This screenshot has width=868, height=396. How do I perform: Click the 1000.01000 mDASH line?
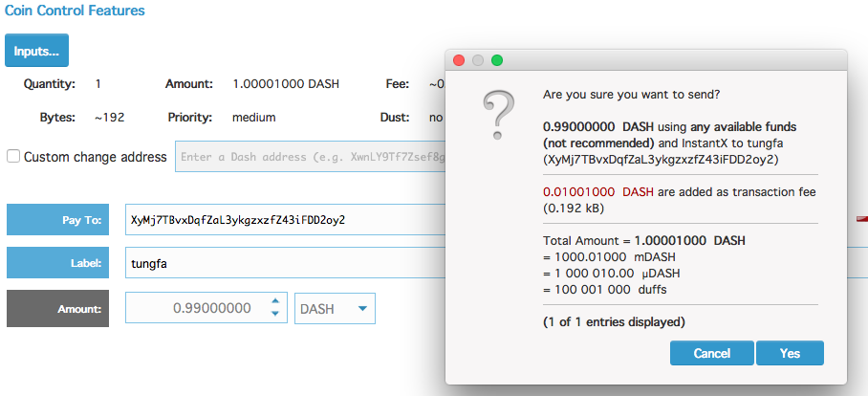tap(609, 257)
